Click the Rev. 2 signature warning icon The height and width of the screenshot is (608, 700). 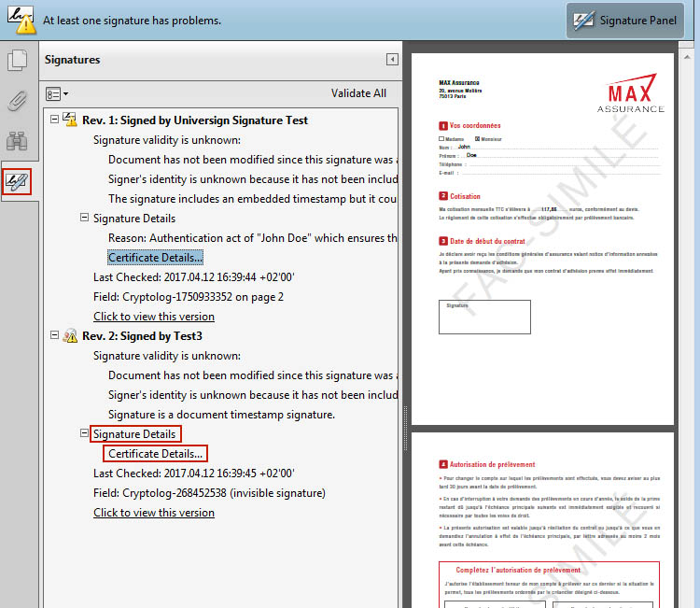[70, 336]
